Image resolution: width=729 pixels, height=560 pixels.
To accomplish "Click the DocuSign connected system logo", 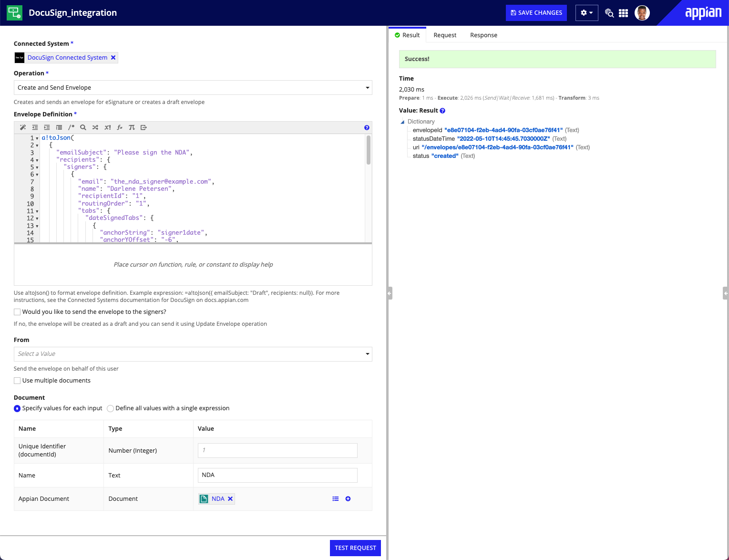I will (19, 58).
